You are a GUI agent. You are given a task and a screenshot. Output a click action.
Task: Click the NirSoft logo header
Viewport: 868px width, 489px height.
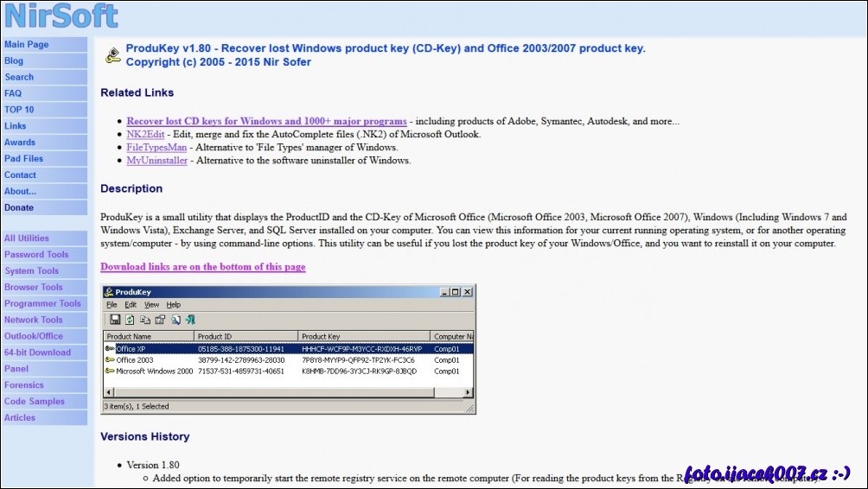(61, 16)
